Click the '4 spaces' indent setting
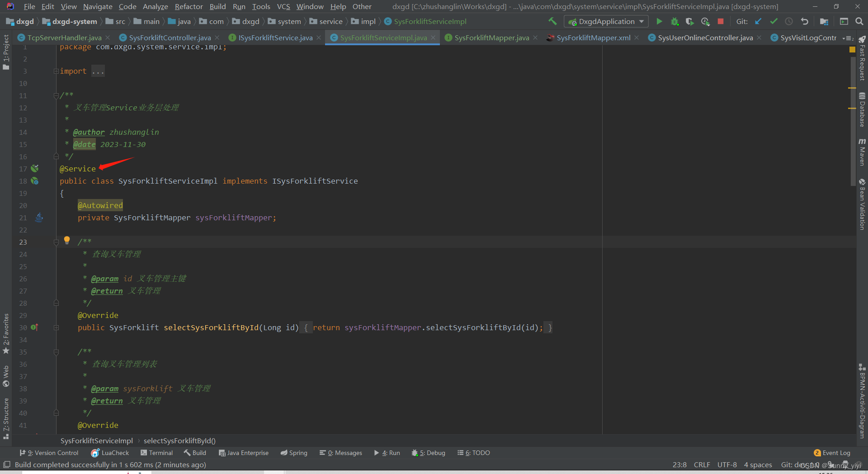The height and width of the screenshot is (474, 868). point(758,465)
